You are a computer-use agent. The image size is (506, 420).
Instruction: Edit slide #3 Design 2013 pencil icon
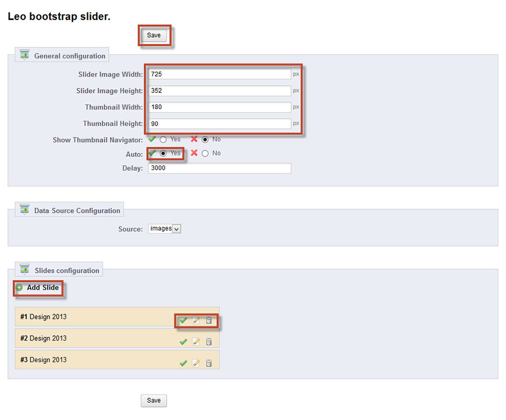(x=196, y=363)
